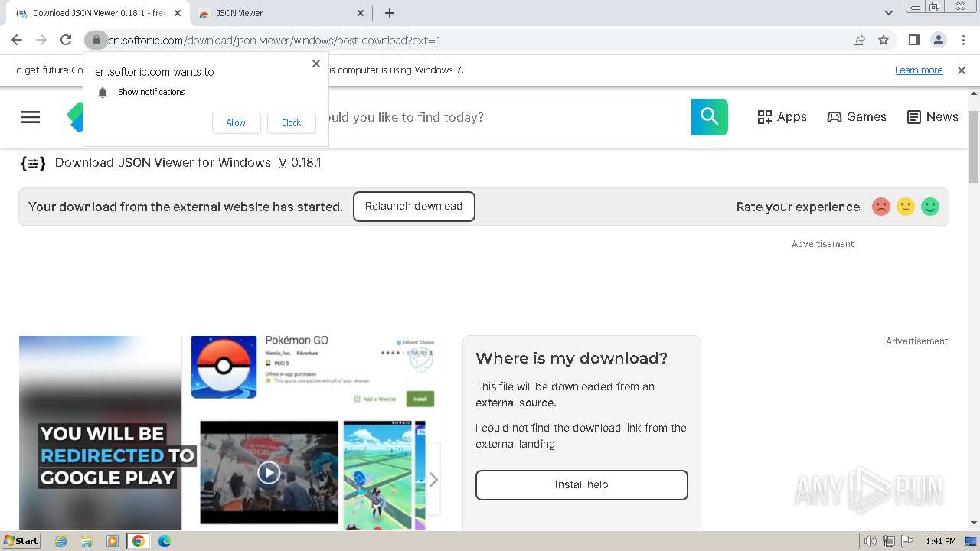Click the Pokémon GO app icon
This screenshot has width=980, height=551.
point(224,367)
